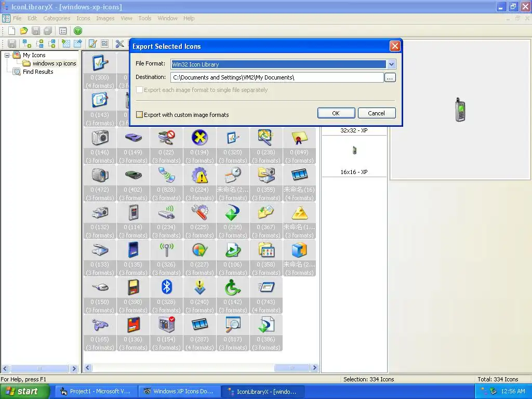Select the film strip icon 0 (287)

point(200,333)
